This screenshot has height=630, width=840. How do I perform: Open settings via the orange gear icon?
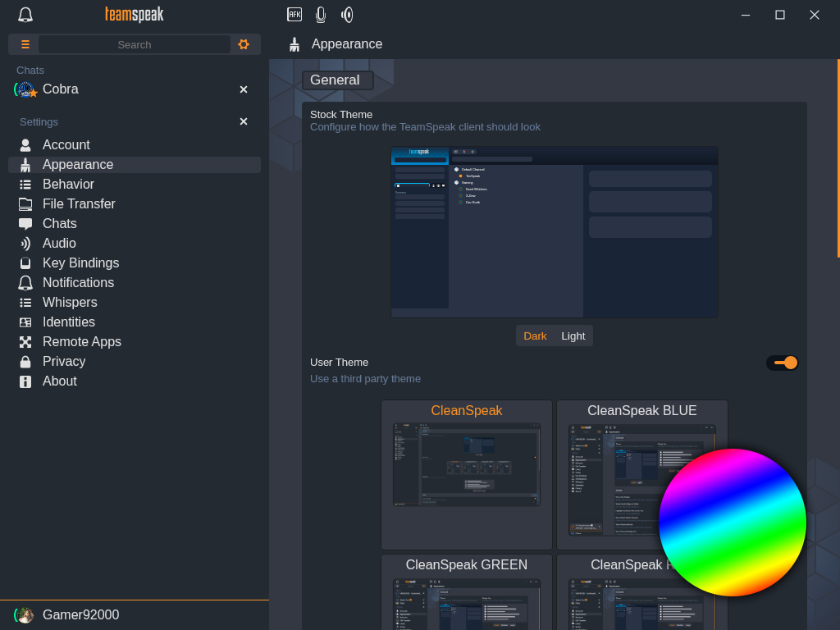tap(243, 44)
